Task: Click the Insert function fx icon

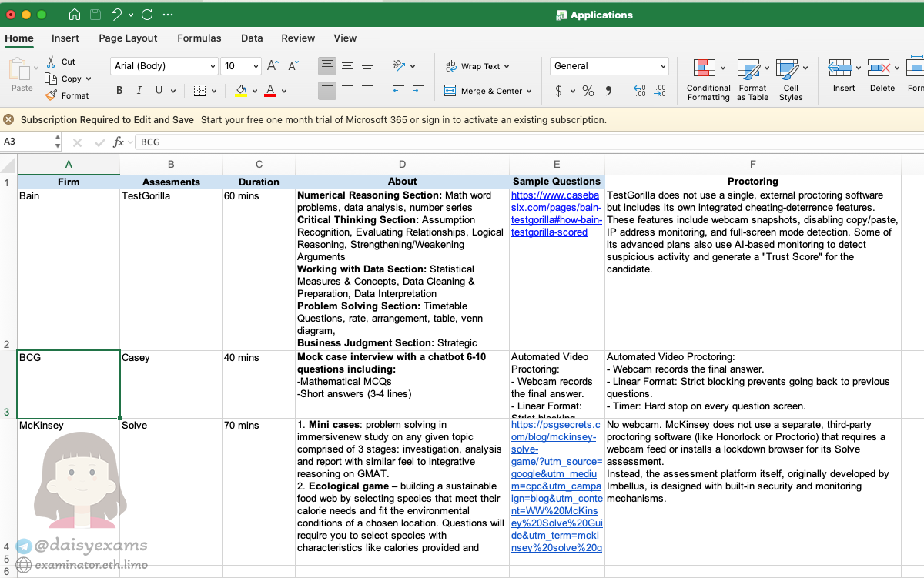Action: (x=119, y=142)
